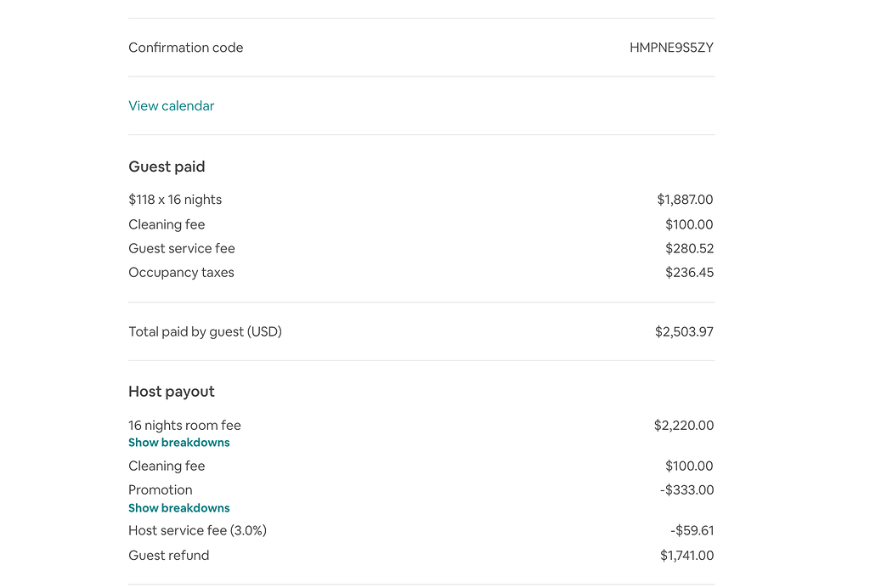
Task: Expand Show breakdowns under Promotion
Action: pos(178,507)
